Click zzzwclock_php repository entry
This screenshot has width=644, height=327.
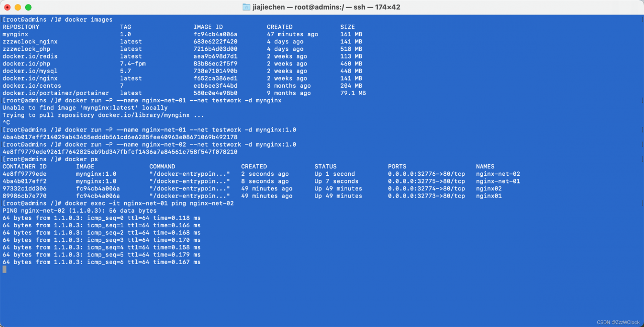tap(26, 49)
